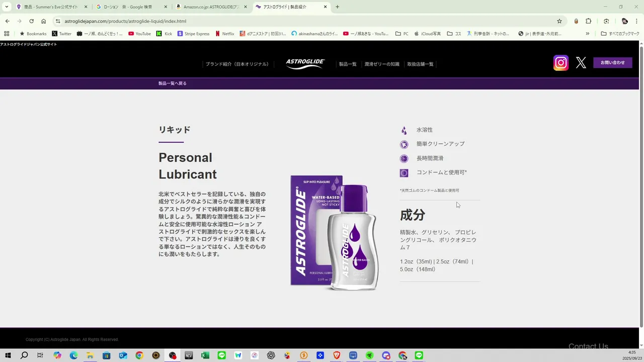Click the コンドームと使用可 feature icon
The width and height of the screenshot is (644, 362).
pos(404,173)
